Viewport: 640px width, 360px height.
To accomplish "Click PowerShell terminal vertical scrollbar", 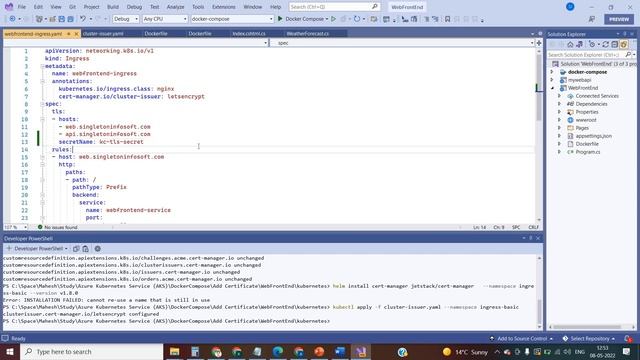I will 540,292.
